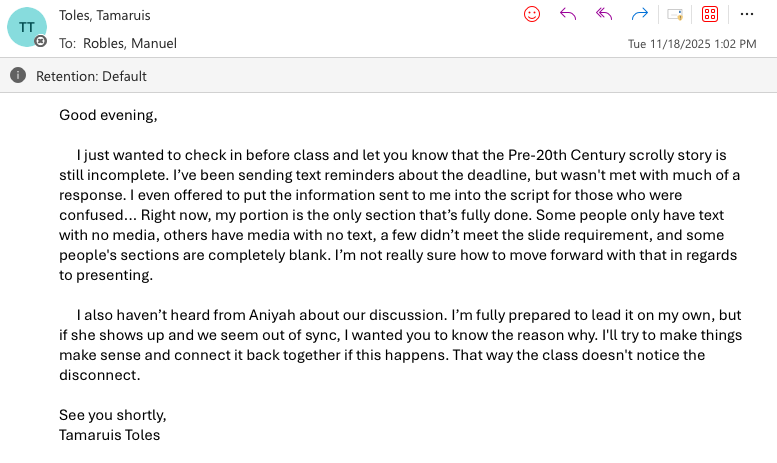Click the envelope lock sensitivity icon
This screenshot has width=777, height=463.
(x=676, y=14)
